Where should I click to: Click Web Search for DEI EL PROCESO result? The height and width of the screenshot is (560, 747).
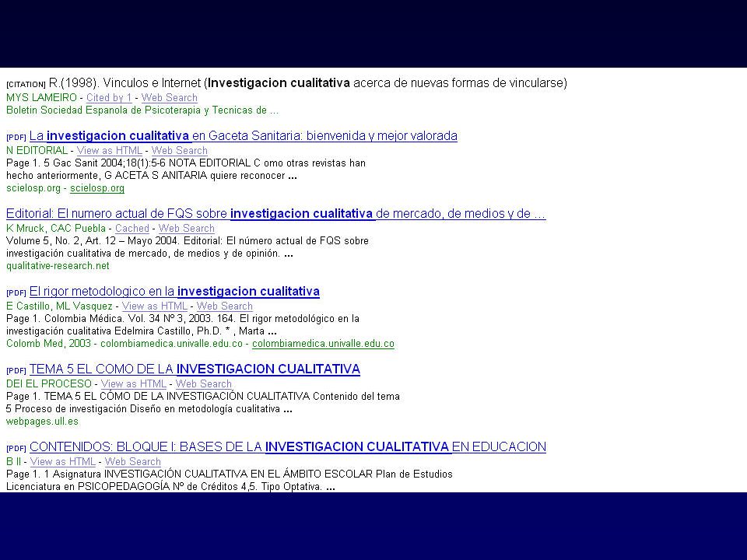203,383
